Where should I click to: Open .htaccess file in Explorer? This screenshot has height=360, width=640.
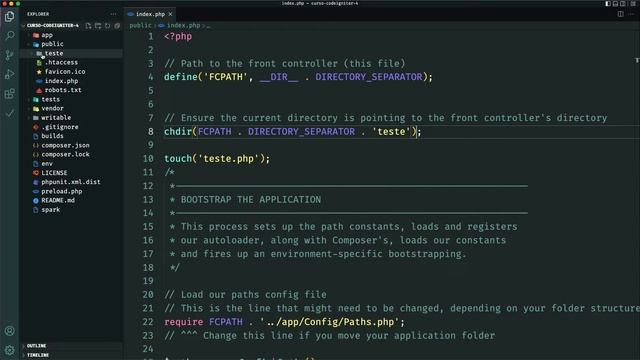61,62
